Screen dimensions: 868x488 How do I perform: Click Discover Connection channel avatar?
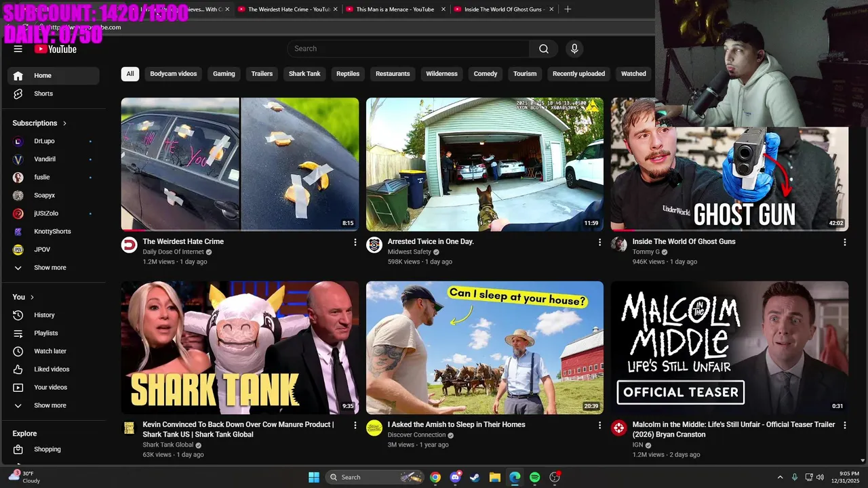(x=374, y=428)
